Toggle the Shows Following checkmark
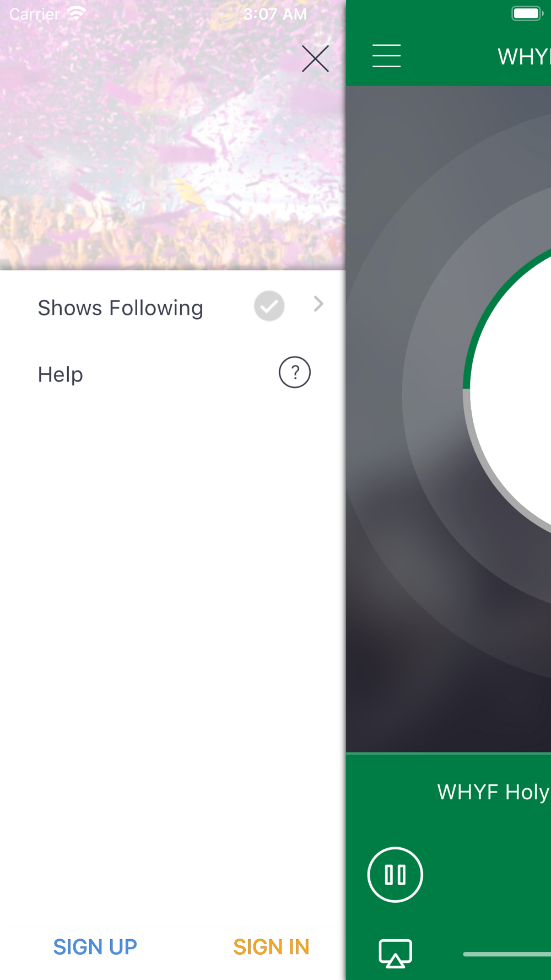Screen dimensions: 551x980 (269, 306)
